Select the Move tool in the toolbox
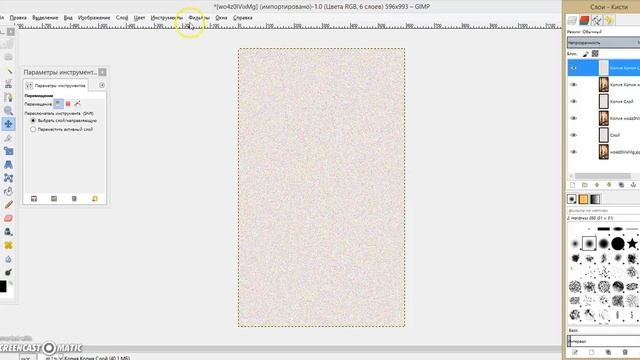The height and width of the screenshot is (360, 640). pos(9,124)
